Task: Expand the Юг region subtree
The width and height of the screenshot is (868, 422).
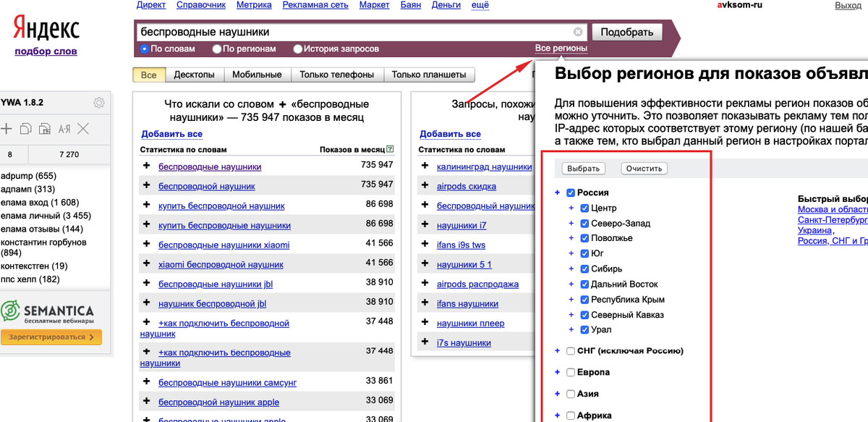Action: (x=571, y=253)
